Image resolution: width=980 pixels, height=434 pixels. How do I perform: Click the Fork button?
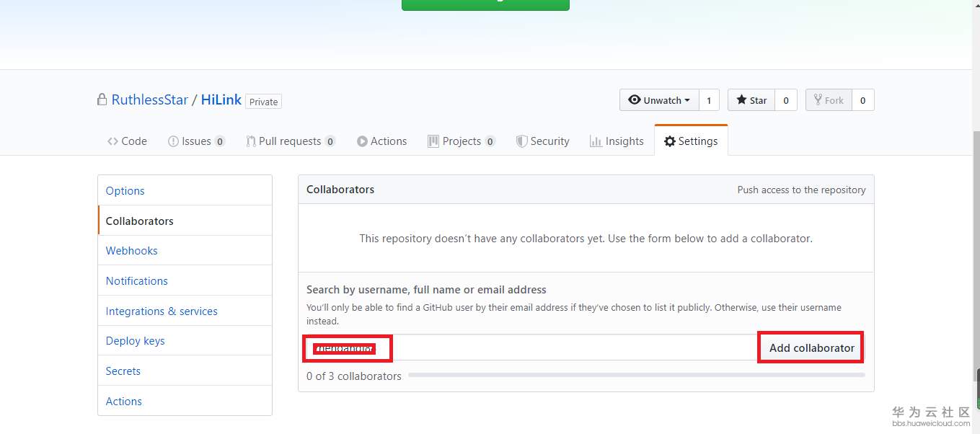pyautogui.click(x=829, y=100)
